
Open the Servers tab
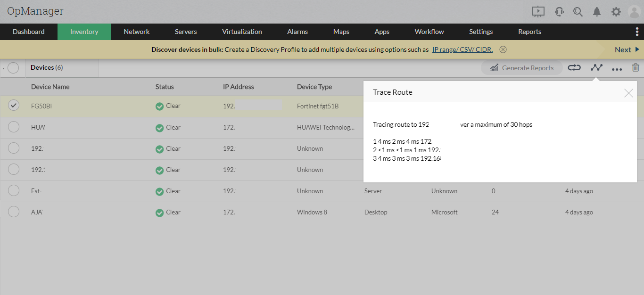tap(186, 32)
